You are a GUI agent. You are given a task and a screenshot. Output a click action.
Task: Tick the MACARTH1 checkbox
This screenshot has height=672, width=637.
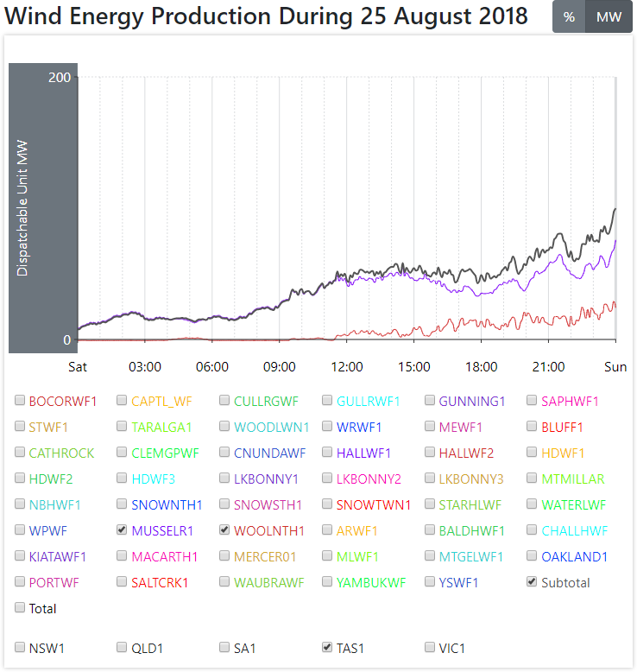pyautogui.click(x=123, y=556)
